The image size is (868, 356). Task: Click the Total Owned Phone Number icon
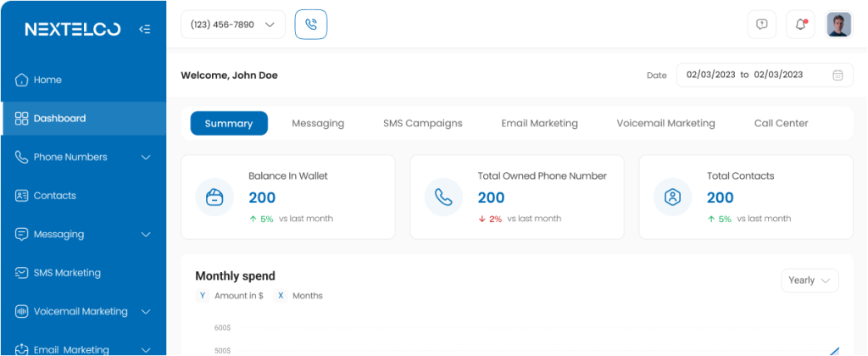(443, 197)
